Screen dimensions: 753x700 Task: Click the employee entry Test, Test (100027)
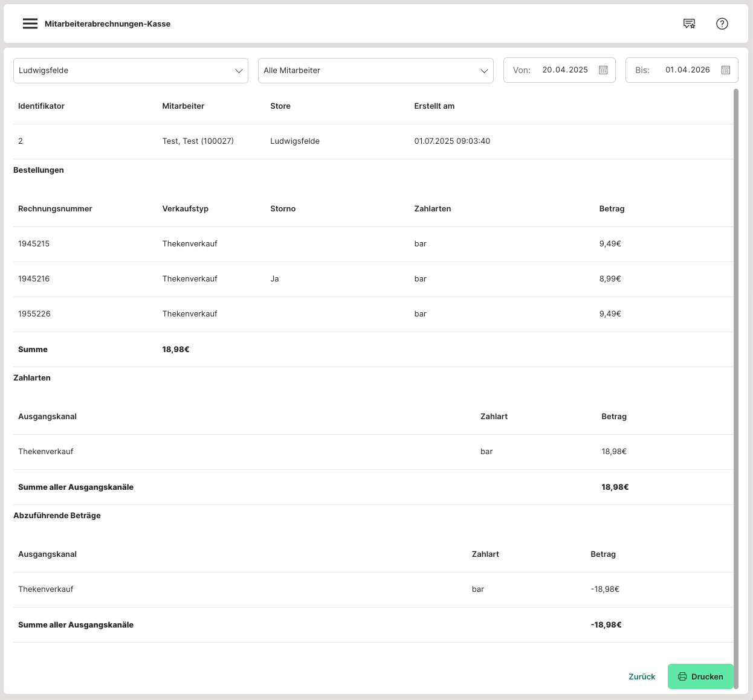(x=198, y=141)
